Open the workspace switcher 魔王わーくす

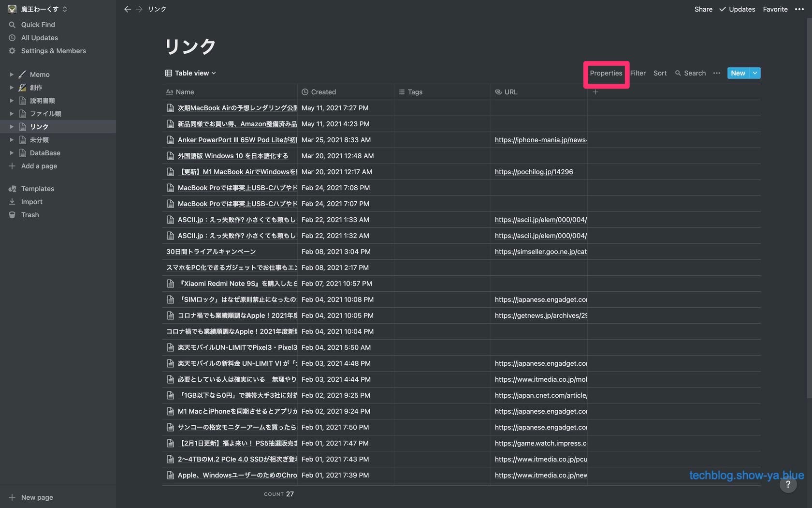point(39,9)
